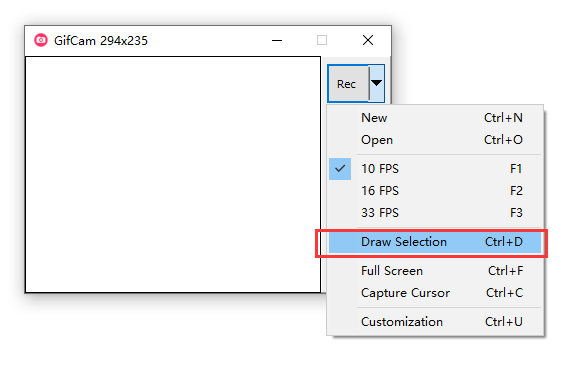The width and height of the screenshot is (585, 369).
Task: Click the GifCam camera logo icon
Action: coord(41,40)
